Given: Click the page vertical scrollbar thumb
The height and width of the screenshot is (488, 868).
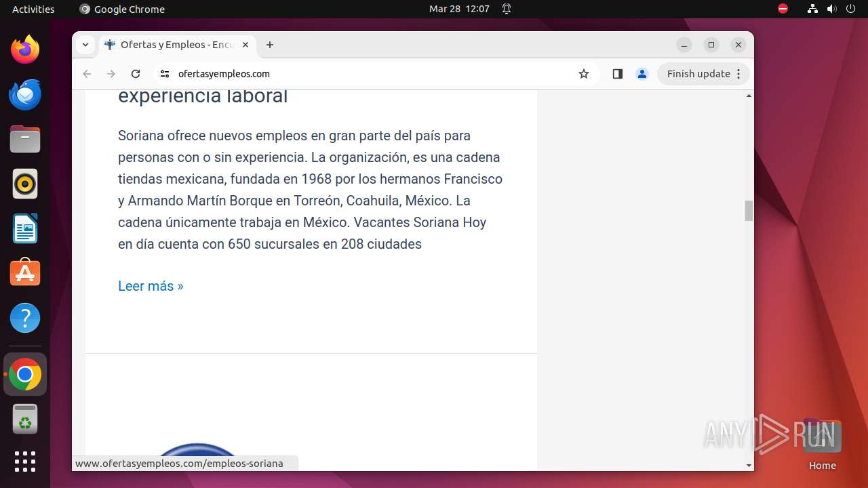Looking at the screenshot, I should tap(749, 211).
